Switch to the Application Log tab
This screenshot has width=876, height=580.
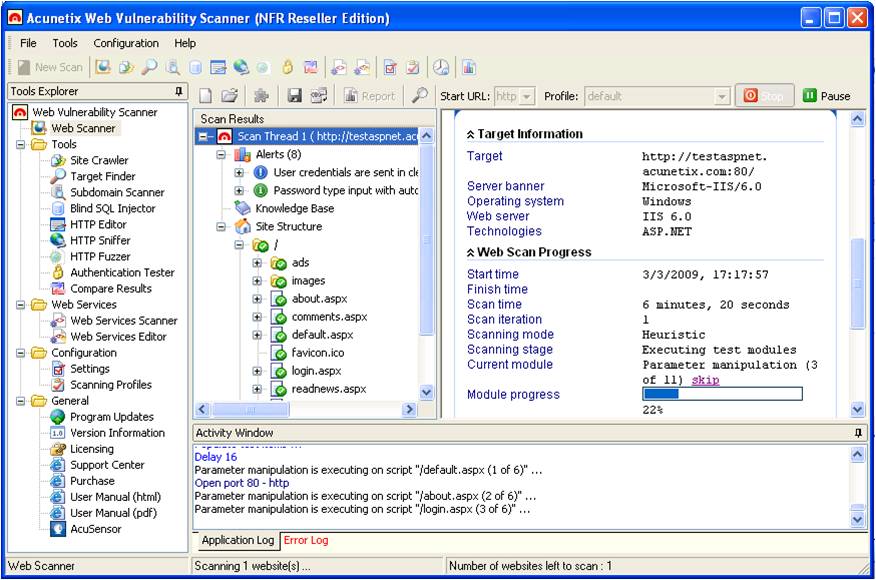237,540
